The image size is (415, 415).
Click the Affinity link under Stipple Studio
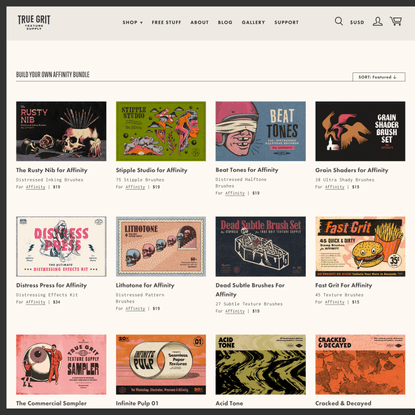[135, 187]
